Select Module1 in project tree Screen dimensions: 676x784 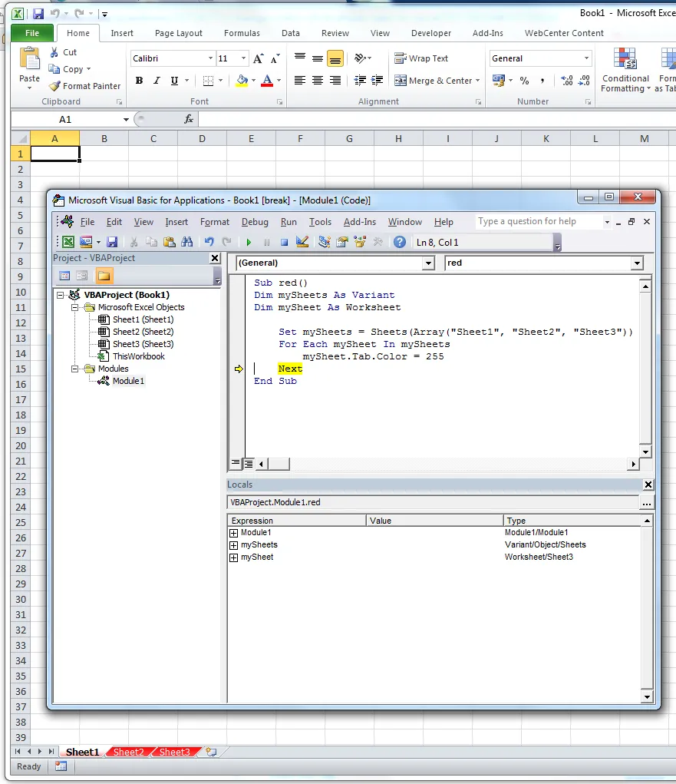pos(128,381)
